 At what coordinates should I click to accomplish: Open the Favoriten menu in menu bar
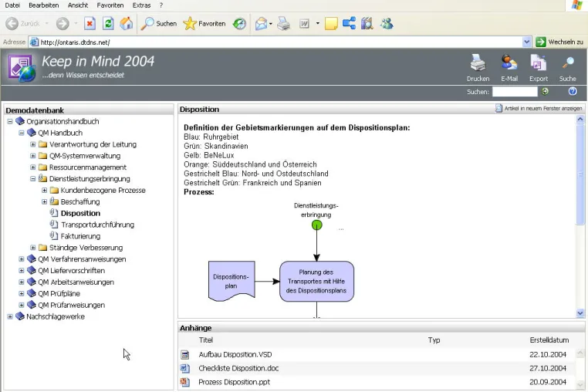(x=110, y=5)
